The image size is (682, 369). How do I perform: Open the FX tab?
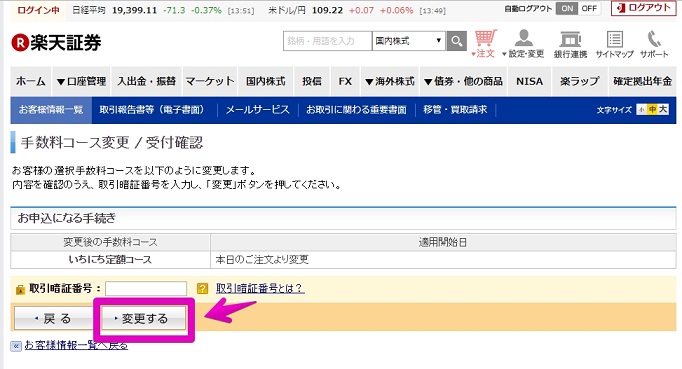point(345,81)
